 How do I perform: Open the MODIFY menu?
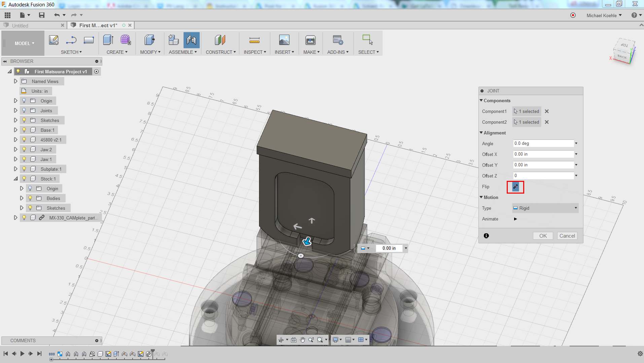tap(150, 52)
